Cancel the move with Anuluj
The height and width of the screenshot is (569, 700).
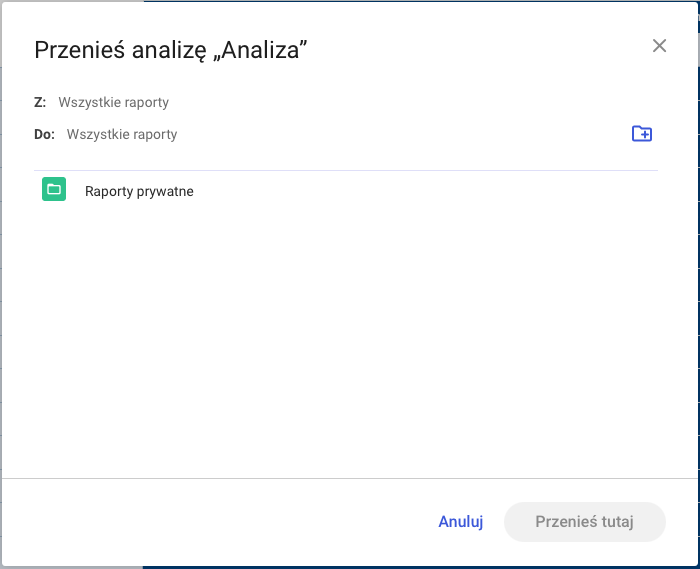(461, 521)
